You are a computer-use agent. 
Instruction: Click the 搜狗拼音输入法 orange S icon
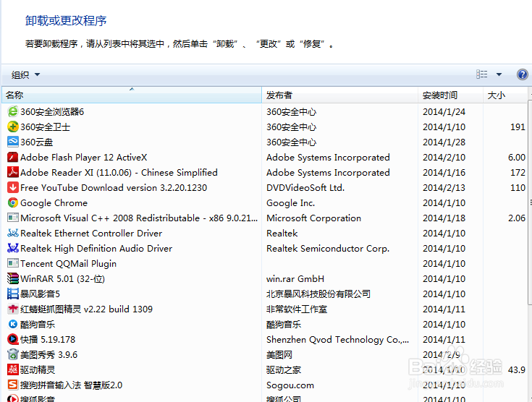tap(12, 385)
